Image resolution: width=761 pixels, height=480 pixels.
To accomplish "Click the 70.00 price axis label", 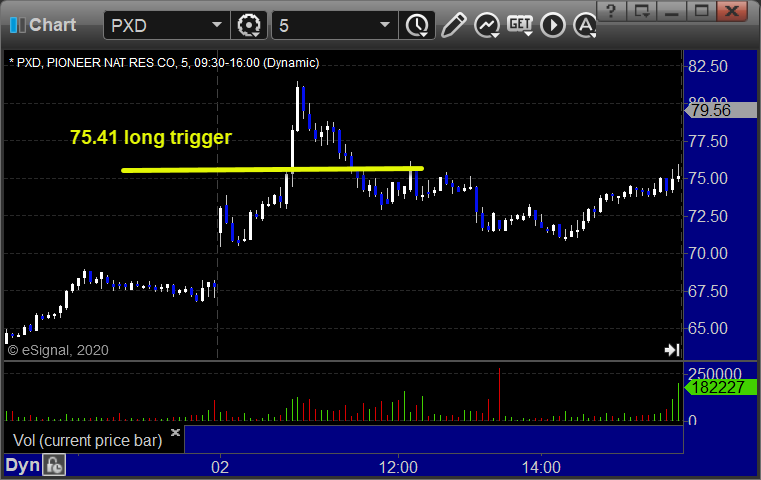I will (x=708, y=253).
